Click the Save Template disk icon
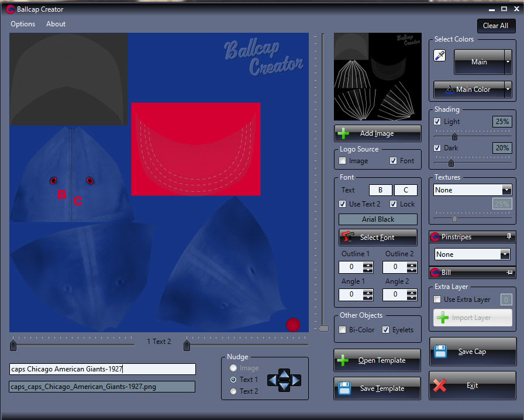Image resolution: width=524 pixels, height=420 pixels. pos(345,388)
